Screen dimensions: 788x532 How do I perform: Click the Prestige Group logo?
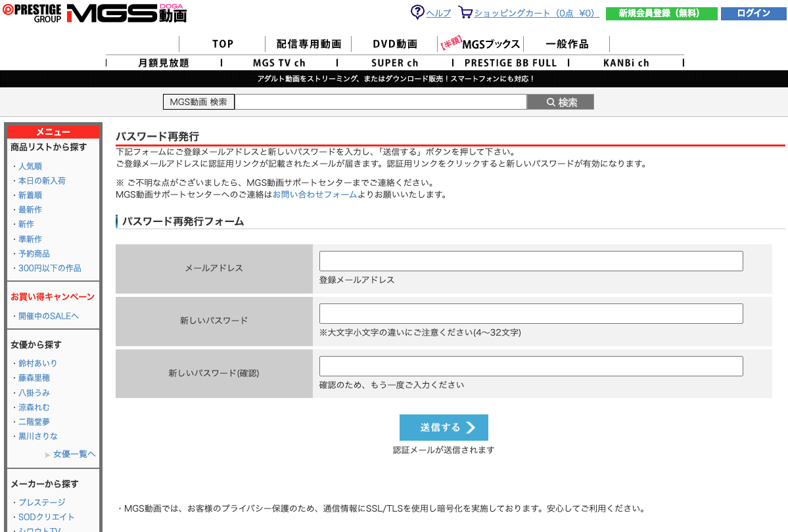click(x=32, y=14)
